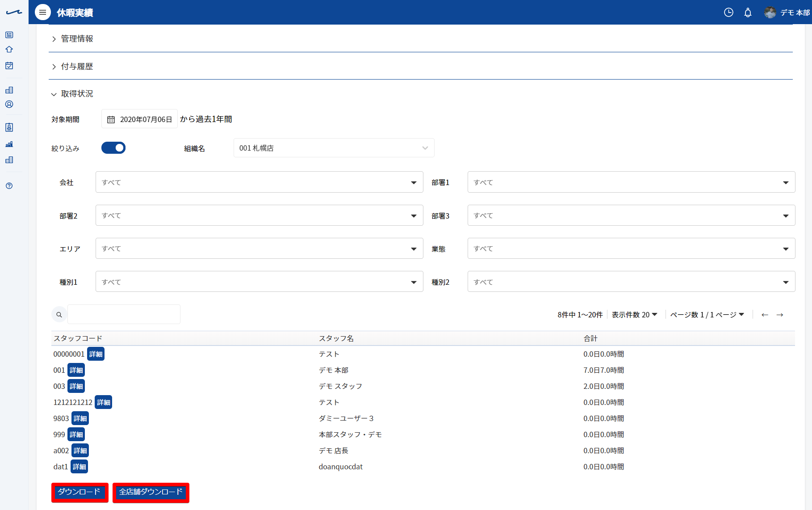Open the エリア dropdown
This screenshot has width=812, height=510.
click(259, 249)
